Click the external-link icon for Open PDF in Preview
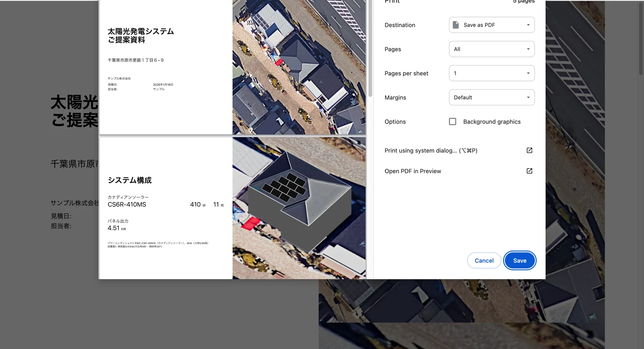 click(529, 171)
